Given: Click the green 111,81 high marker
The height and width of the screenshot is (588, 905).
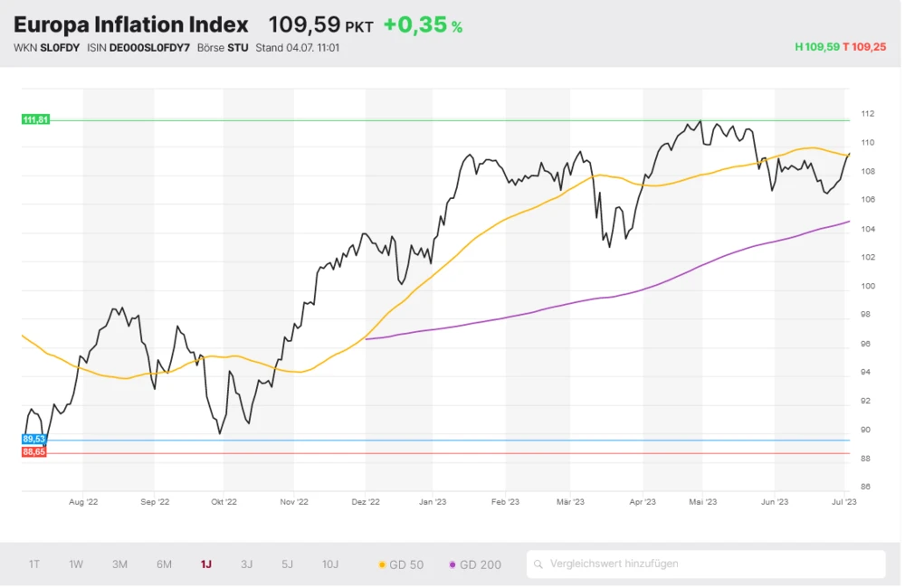Looking at the screenshot, I should coord(35,119).
